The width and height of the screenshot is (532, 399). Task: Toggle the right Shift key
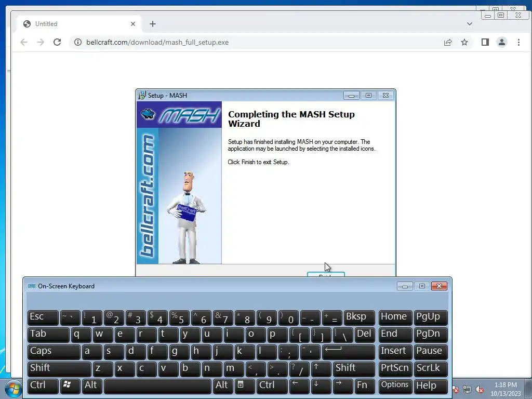pyautogui.click(x=354, y=369)
